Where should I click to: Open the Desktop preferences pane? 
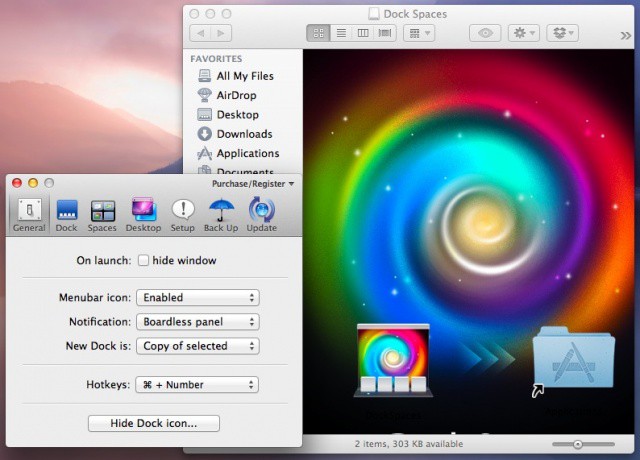[143, 215]
